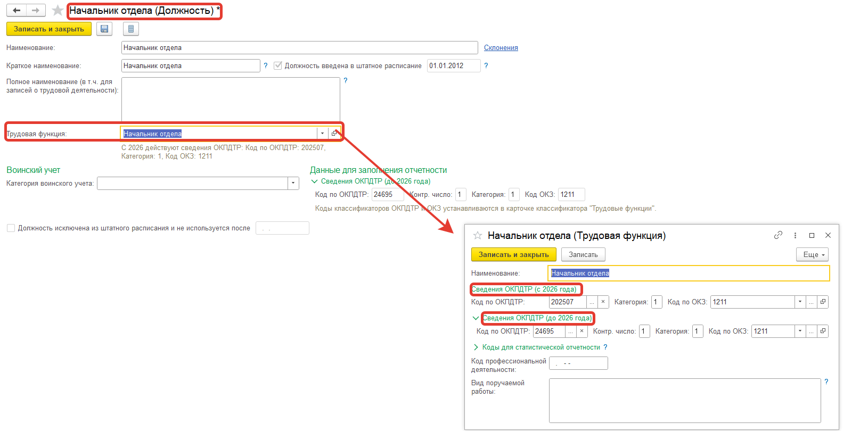Screen dimensions: 868x431
Task: Click the back navigation arrow
Action: (17, 11)
